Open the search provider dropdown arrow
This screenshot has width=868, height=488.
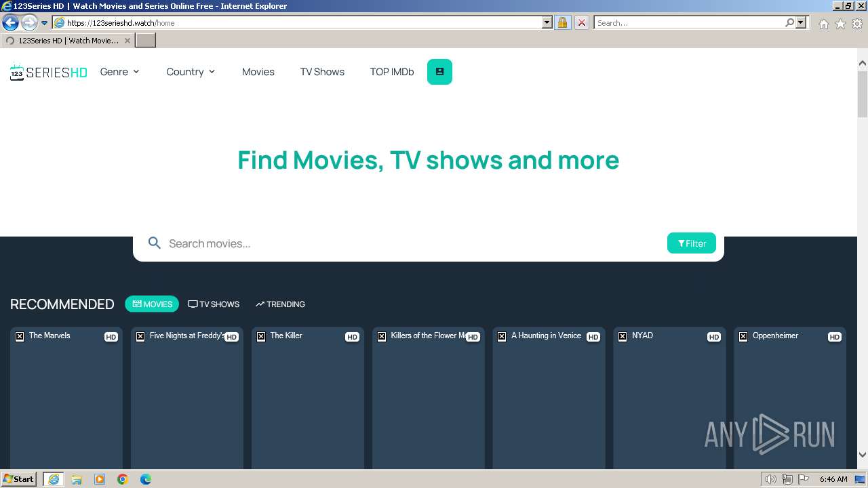coord(802,22)
